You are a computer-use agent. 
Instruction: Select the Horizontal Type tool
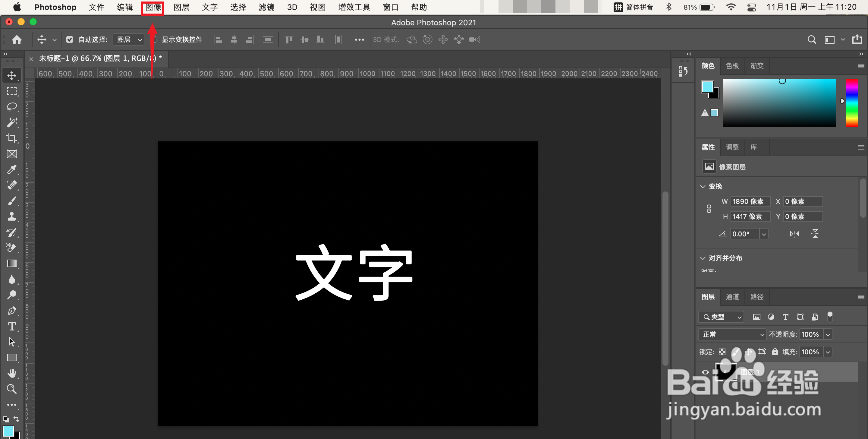[12, 326]
